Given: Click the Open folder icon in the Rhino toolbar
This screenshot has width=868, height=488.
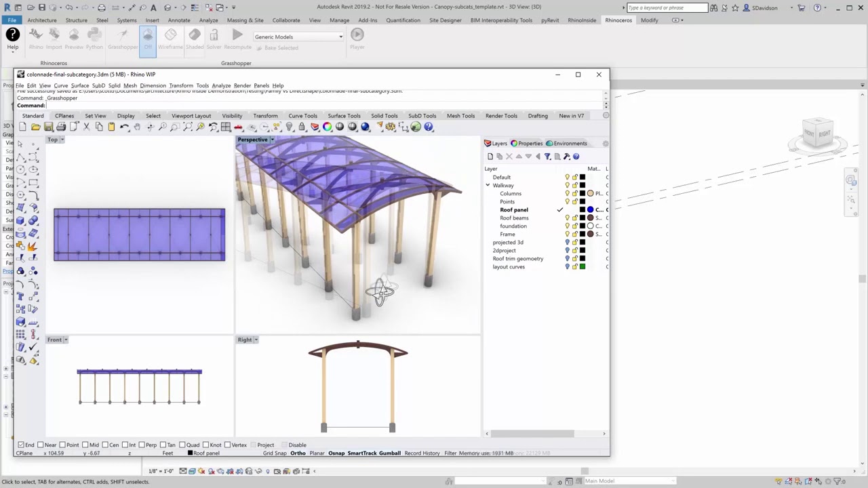Looking at the screenshot, I should point(35,127).
